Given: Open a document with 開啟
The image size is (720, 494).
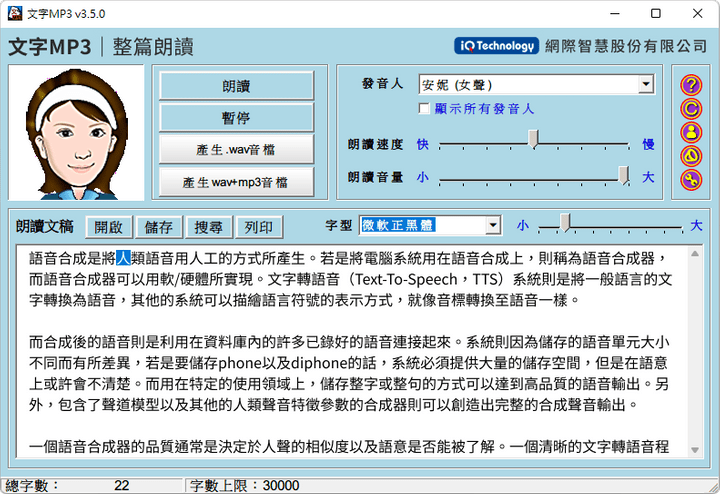Looking at the screenshot, I should [109, 227].
